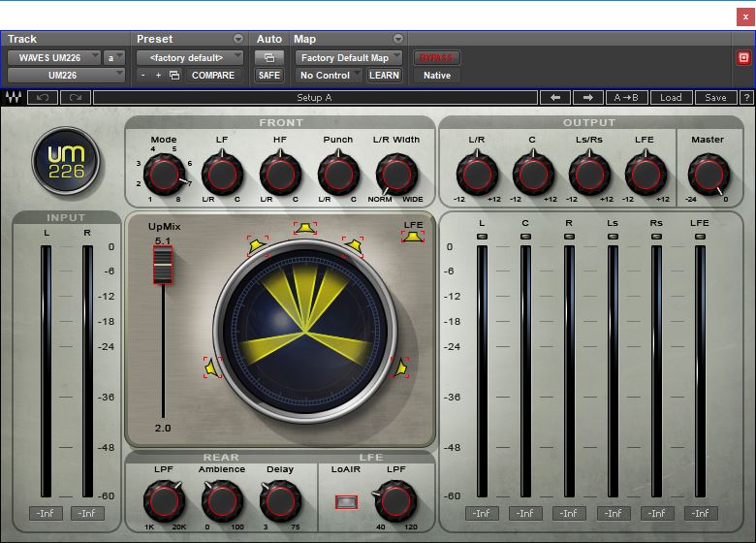Viewport: 756px width, 543px height.
Task: Click the rear Delay knob
Action: click(x=280, y=501)
